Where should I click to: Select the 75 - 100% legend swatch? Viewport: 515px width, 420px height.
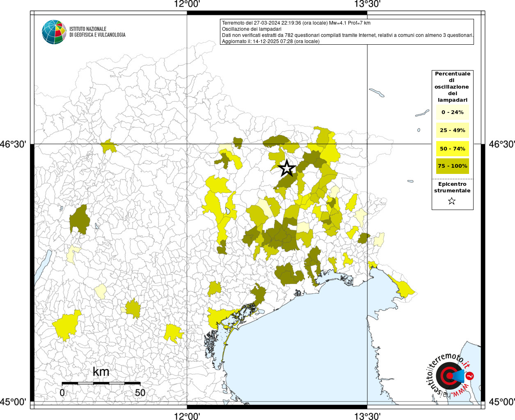[453, 166]
